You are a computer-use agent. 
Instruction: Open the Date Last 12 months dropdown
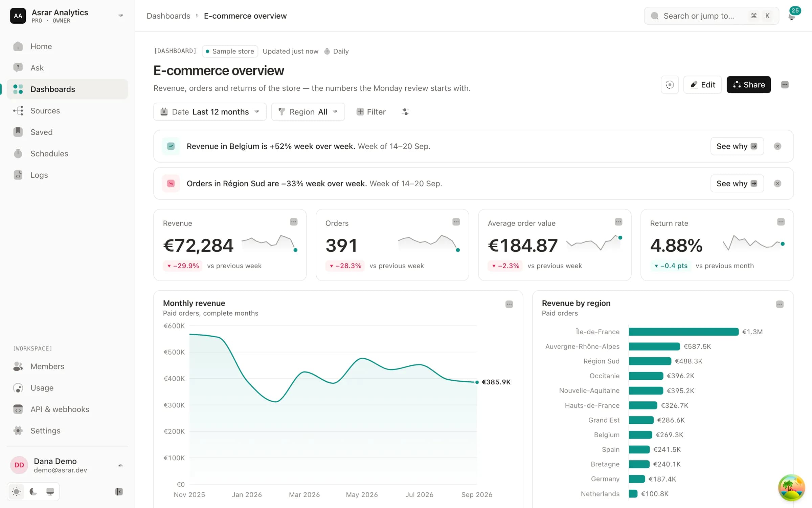coord(210,112)
